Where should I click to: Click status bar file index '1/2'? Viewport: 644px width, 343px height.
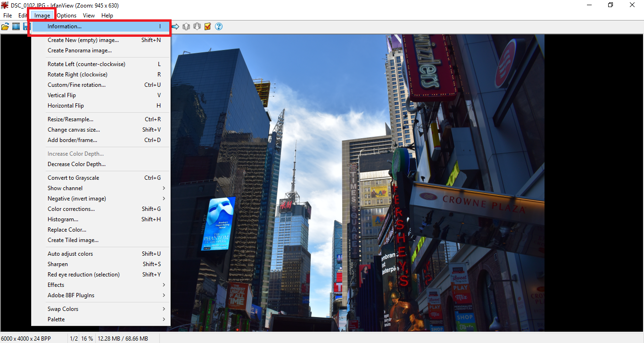(74, 338)
